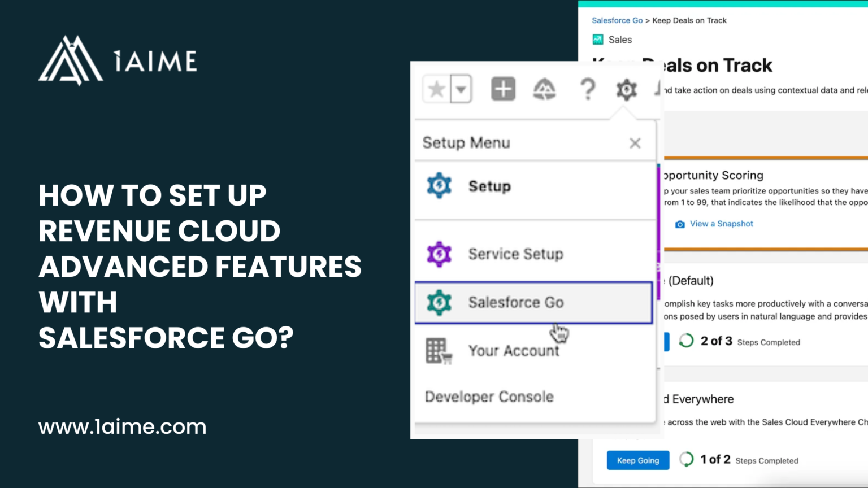Click the Your Account building icon
868x488 pixels.
(x=439, y=351)
